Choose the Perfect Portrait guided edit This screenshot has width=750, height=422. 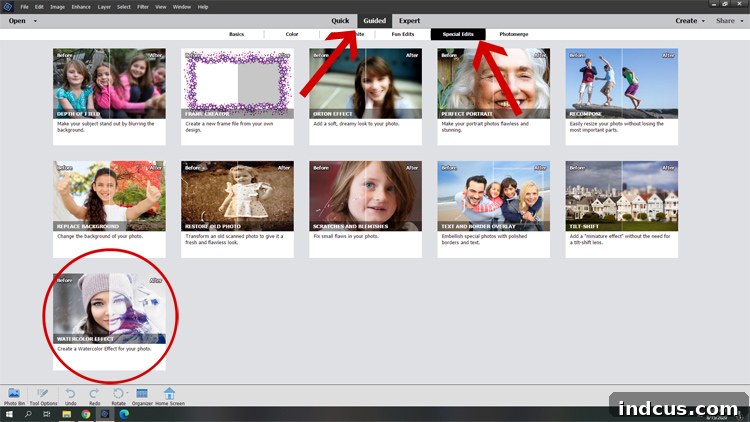pyautogui.click(x=494, y=97)
